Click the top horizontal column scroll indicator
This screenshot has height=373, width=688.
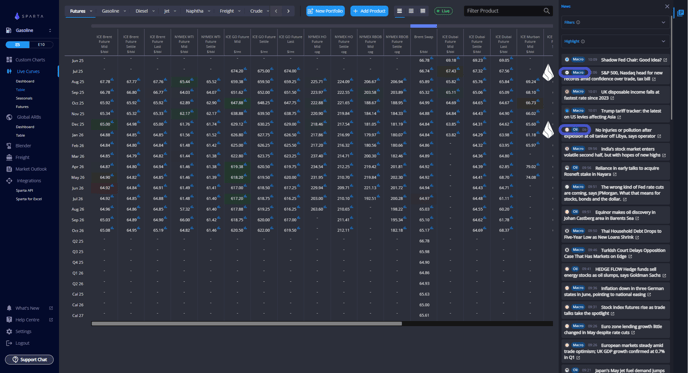423,26
